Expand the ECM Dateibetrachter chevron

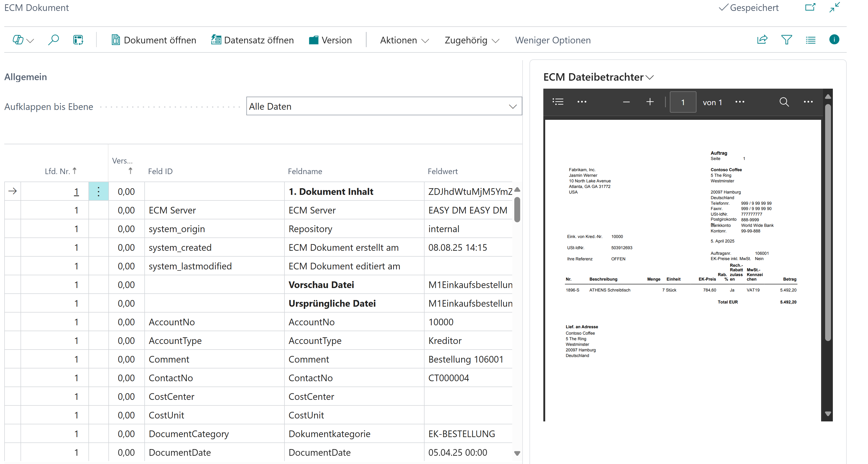pos(650,77)
